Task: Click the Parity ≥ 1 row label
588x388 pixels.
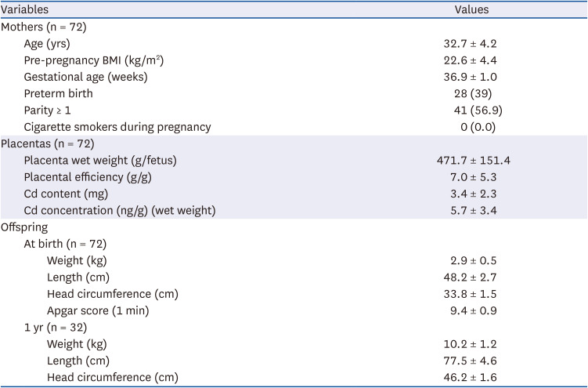Action: [48, 111]
